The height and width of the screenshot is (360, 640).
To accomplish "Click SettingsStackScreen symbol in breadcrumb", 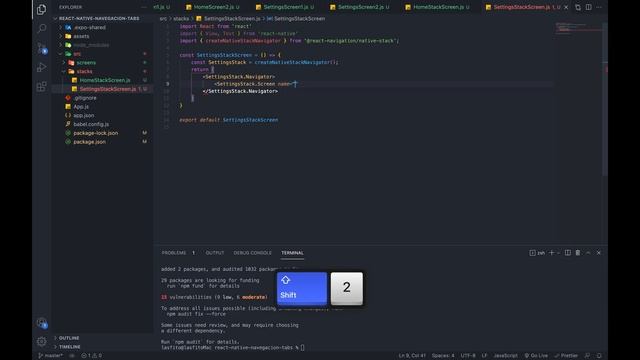I will tap(300, 19).
